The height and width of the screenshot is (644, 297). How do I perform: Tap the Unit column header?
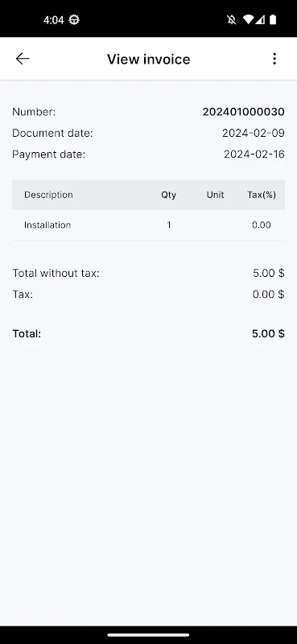pyautogui.click(x=215, y=195)
